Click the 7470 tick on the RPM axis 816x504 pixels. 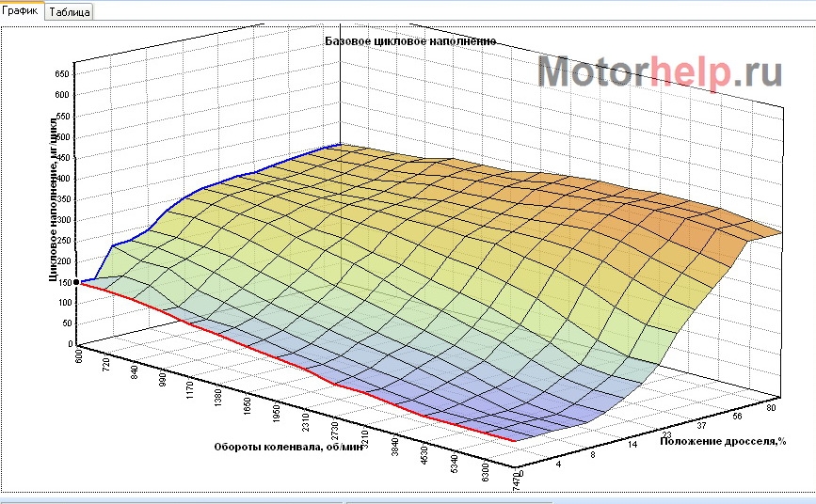tap(516, 482)
